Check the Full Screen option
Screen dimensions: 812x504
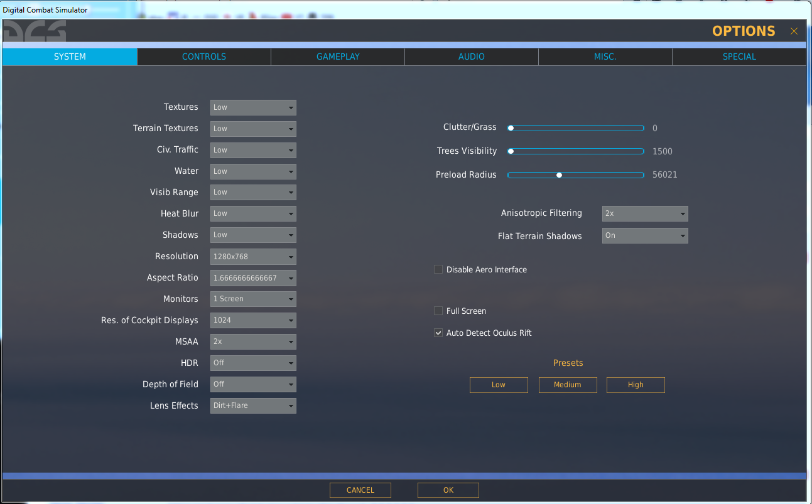(x=438, y=311)
